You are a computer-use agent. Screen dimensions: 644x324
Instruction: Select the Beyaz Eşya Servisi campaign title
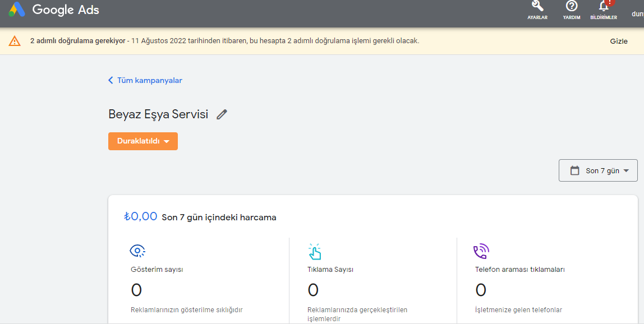coord(158,114)
